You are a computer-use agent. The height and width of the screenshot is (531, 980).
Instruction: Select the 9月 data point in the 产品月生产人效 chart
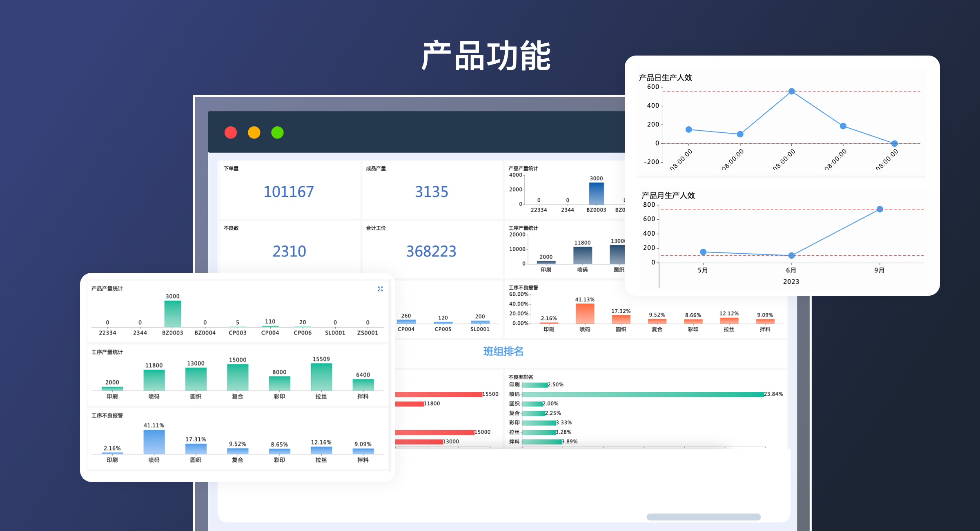[880, 209]
